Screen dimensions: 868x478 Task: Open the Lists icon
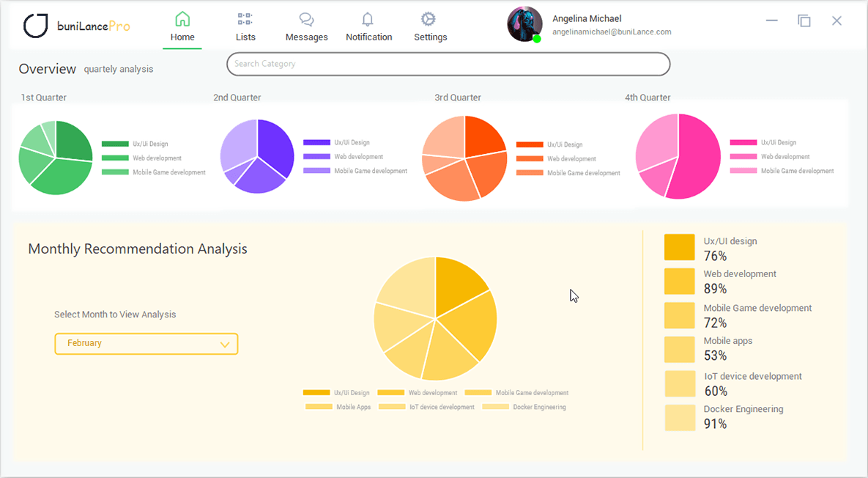pos(245,18)
